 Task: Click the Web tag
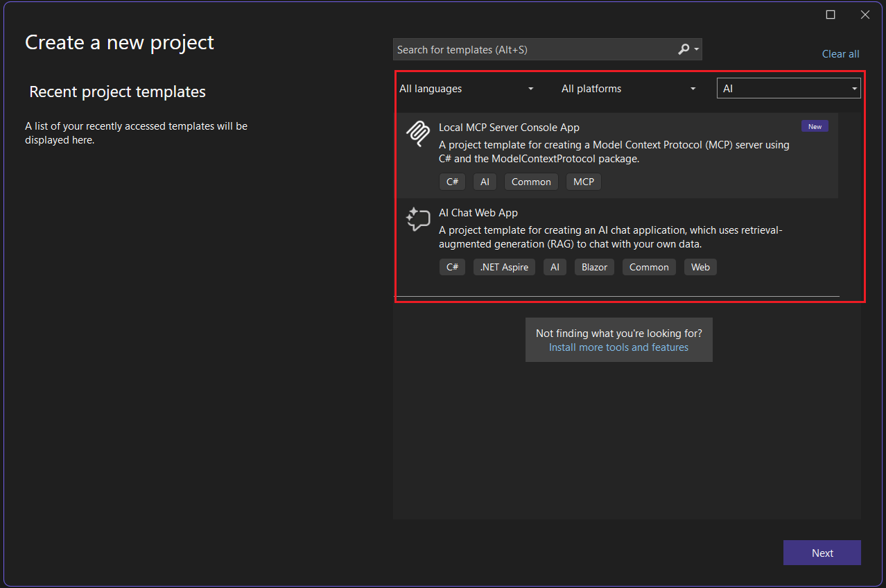point(700,267)
